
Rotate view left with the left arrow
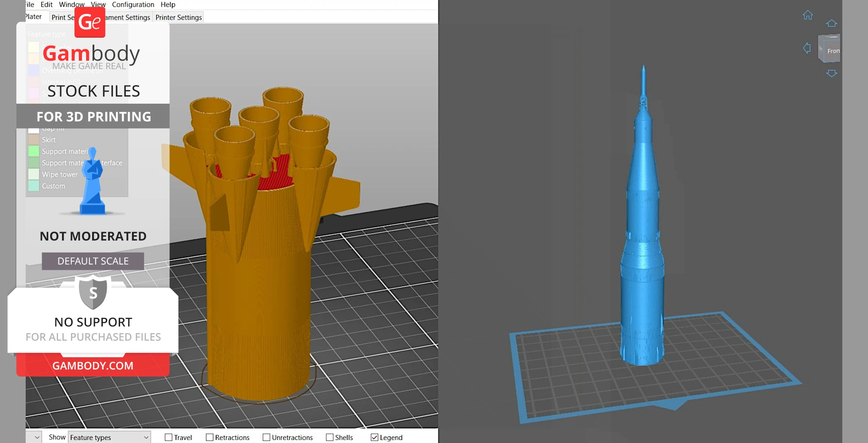[807, 48]
